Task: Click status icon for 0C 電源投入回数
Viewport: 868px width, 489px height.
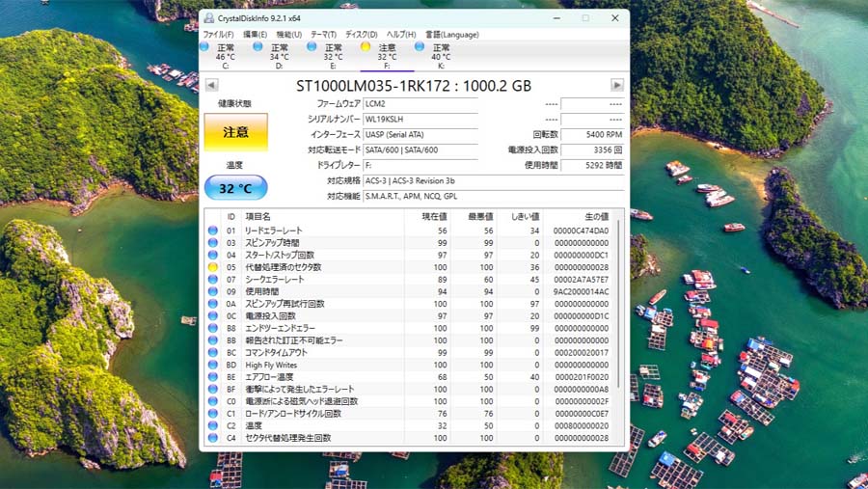Action: pyautogui.click(x=212, y=315)
